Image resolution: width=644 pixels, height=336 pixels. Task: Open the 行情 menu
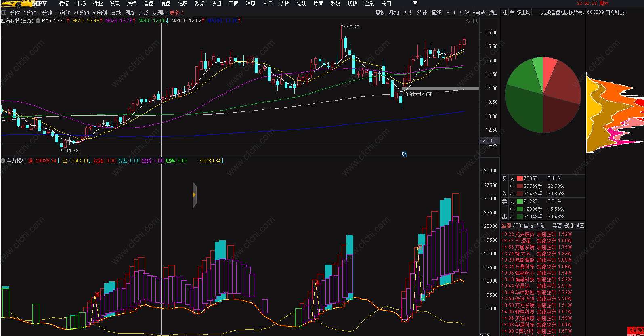pyautogui.click(x=64, y=3)
